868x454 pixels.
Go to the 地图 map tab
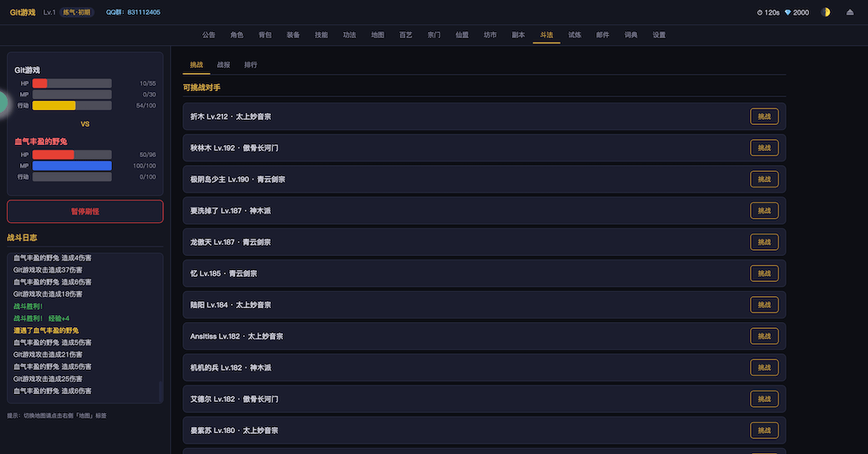tap(378, 35)
